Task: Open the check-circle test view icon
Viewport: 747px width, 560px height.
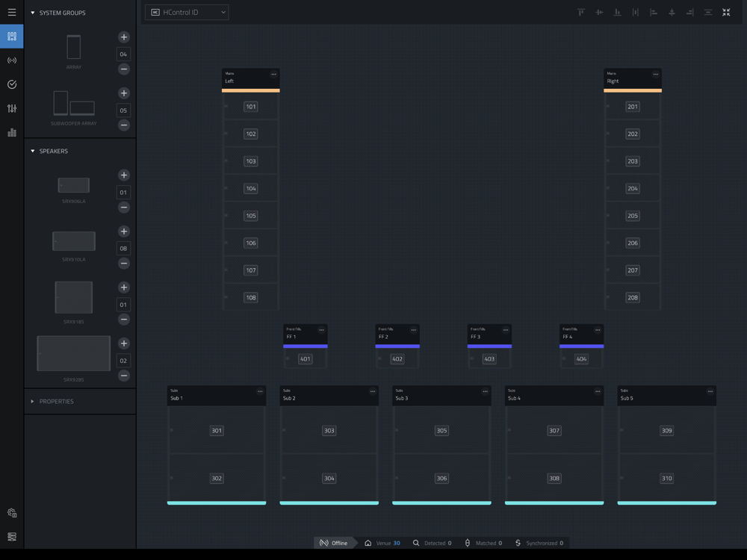Action: [x=12, y=84]
